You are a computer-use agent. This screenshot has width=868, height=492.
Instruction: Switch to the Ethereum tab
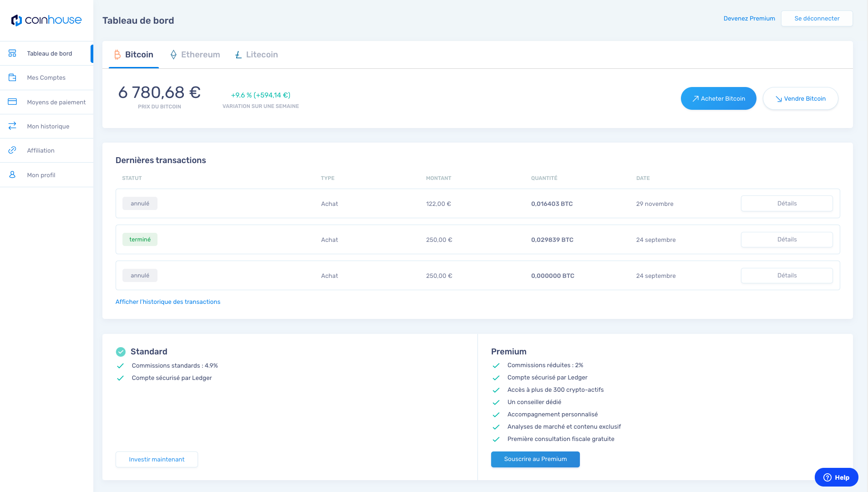click(x=195, y=55)
